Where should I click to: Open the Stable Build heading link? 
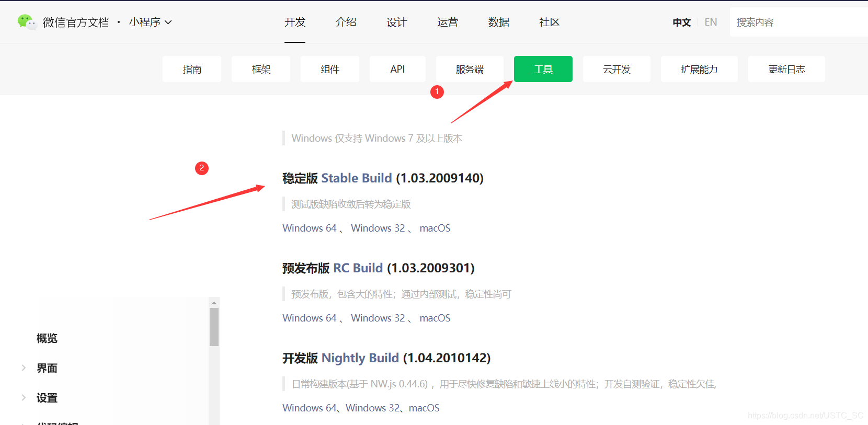[356, 178]
